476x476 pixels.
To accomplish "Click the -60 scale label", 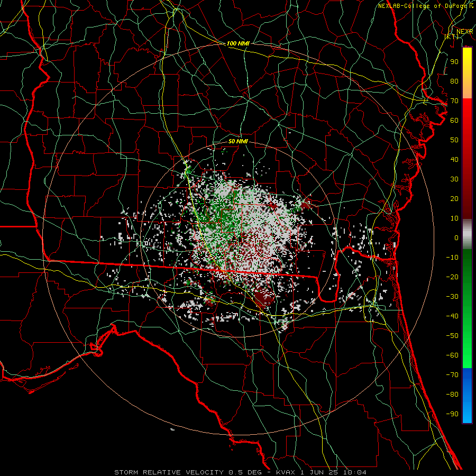I will click(452, 355).
